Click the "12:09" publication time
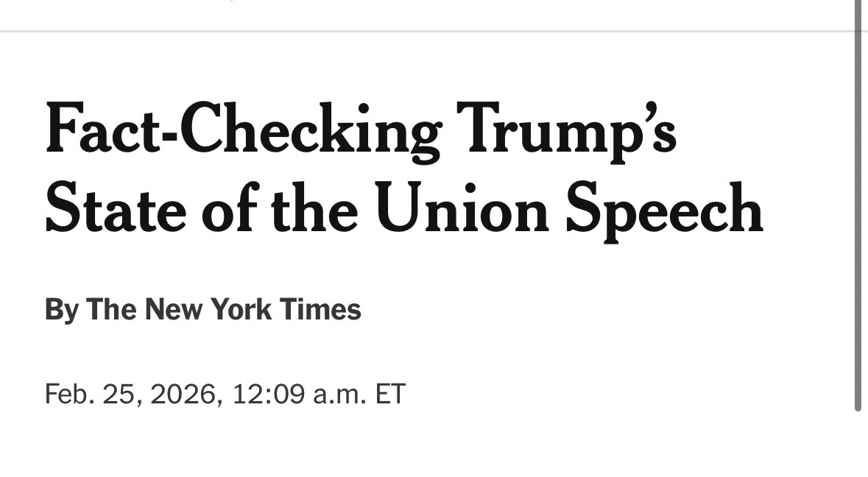The width and height of the screenshot is (868, 477). (x=269, y=394)
